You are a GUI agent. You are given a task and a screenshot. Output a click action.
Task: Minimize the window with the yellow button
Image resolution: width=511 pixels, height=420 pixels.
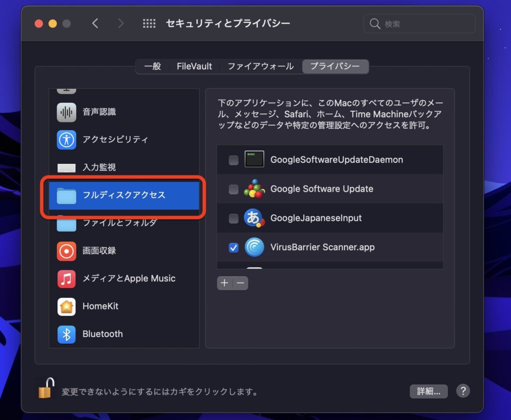click(x=53, y=23)
